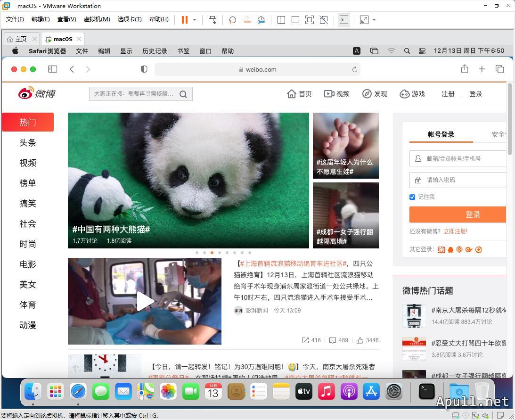515x420 pixels.
Task: Click the Safari share icon
Action: pyautogui.click(x=465, y=69)
